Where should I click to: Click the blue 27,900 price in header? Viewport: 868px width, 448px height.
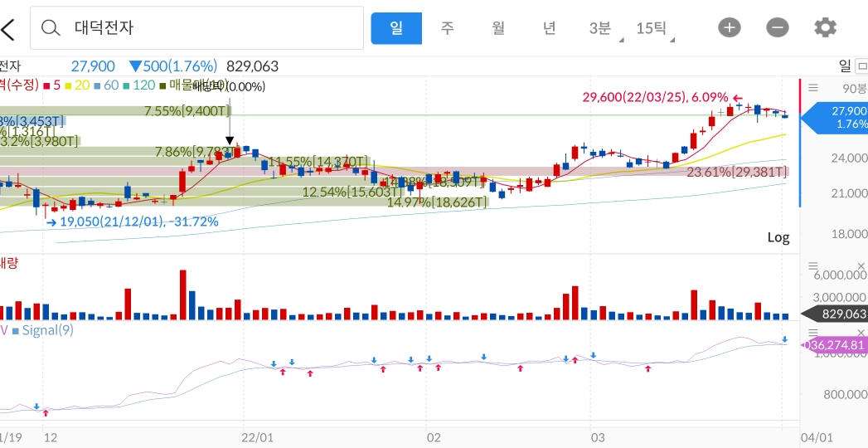(x=93, y=67)
